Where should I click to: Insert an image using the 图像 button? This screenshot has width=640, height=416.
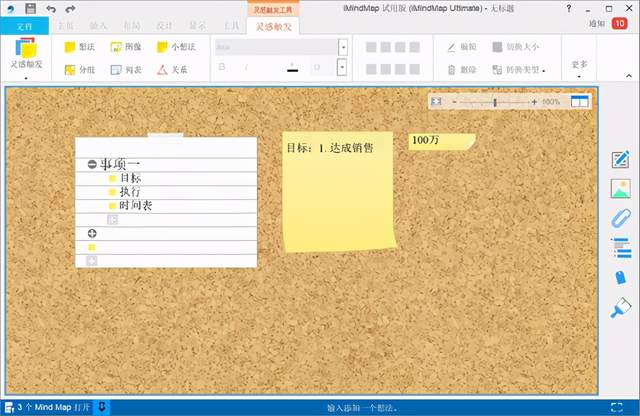[125, 47]
